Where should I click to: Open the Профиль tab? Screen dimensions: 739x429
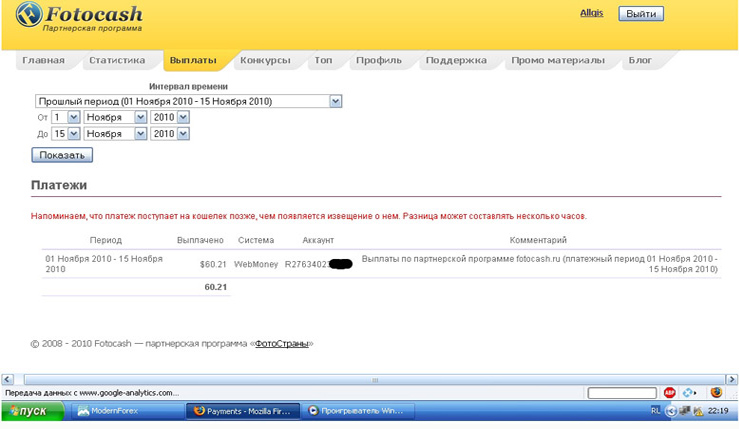[x=379, y=60]
